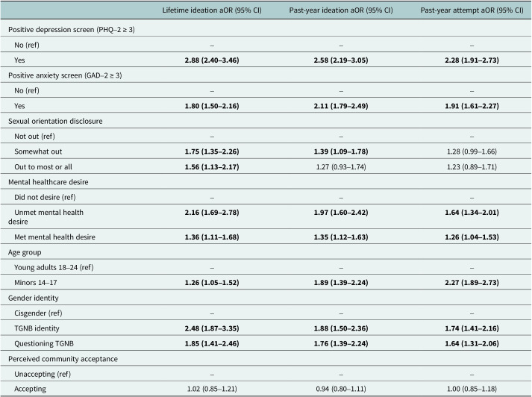The width and height of the screenshot is (532, 397).
Task: Select the Perceived community acceptance heading
Action: point(63,359)
